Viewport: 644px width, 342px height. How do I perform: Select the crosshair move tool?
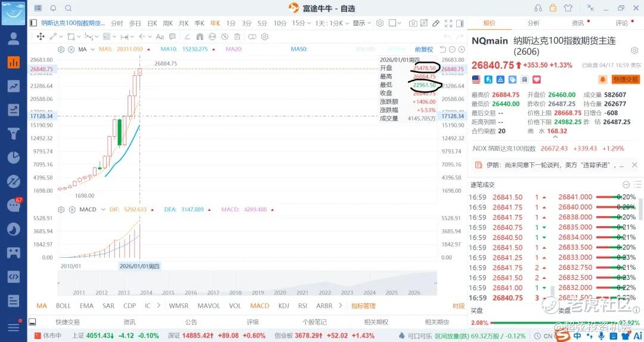click(41, 36)
